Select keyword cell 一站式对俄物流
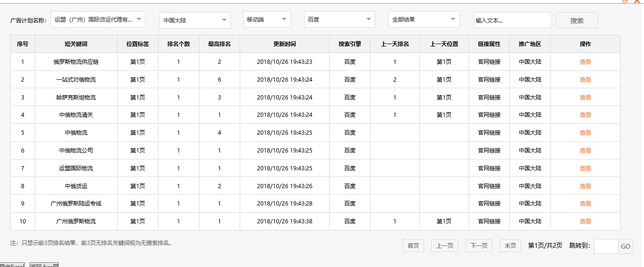Viewport: 644px width, 267px height. [76, 80]
